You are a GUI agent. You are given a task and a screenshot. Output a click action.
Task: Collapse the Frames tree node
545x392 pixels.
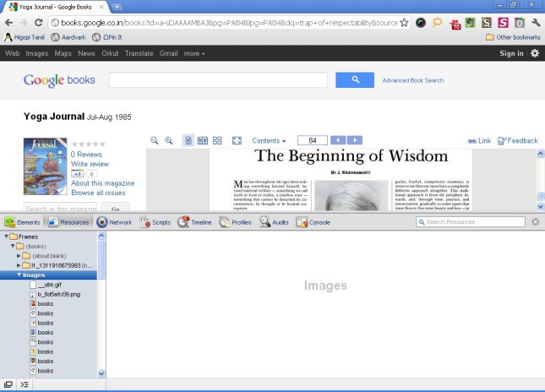[x=7, y=237]
